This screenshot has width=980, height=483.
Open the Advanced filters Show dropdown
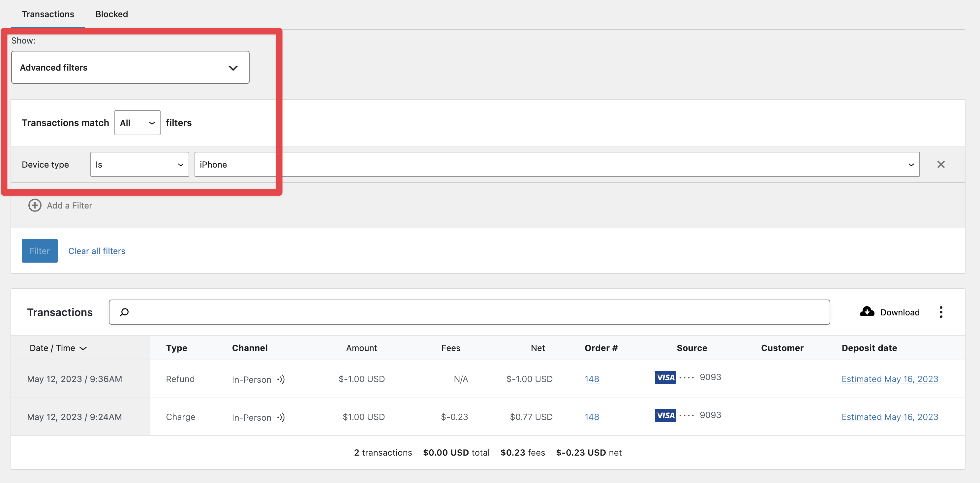130,67
